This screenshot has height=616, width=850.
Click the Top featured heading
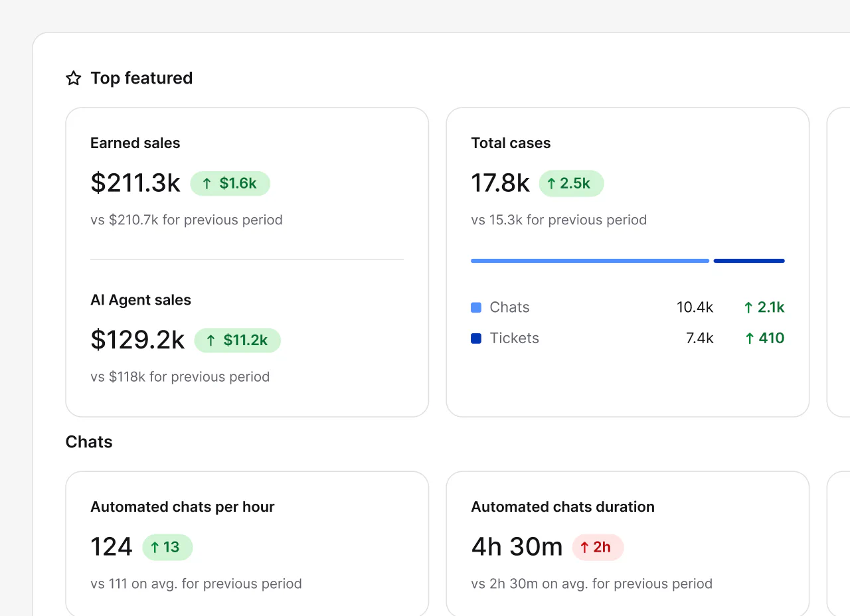(x=141, y=78)
